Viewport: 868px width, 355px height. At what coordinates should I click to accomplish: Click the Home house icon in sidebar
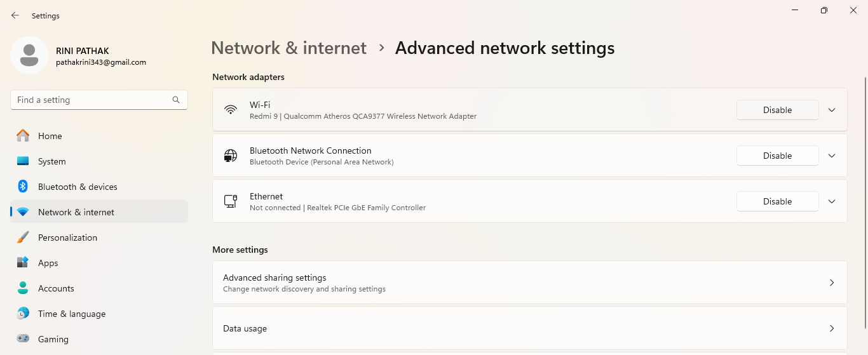tap(23, 136)
